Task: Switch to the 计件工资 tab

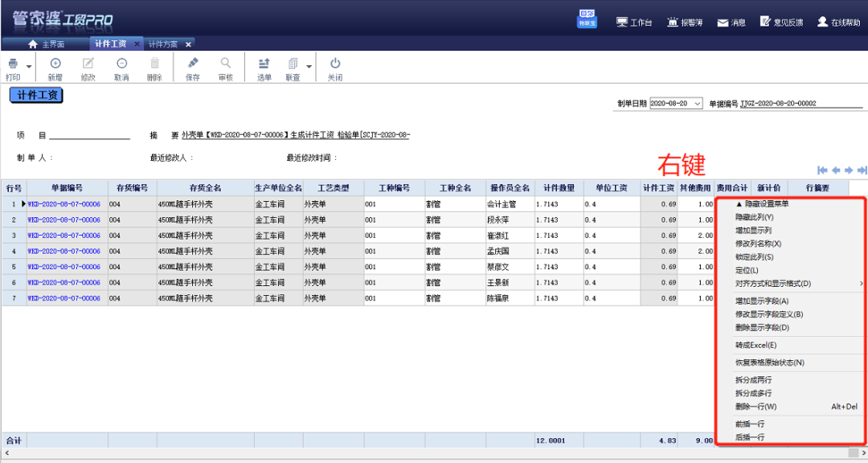Action: pyautogui.click(x=111, y=43)
